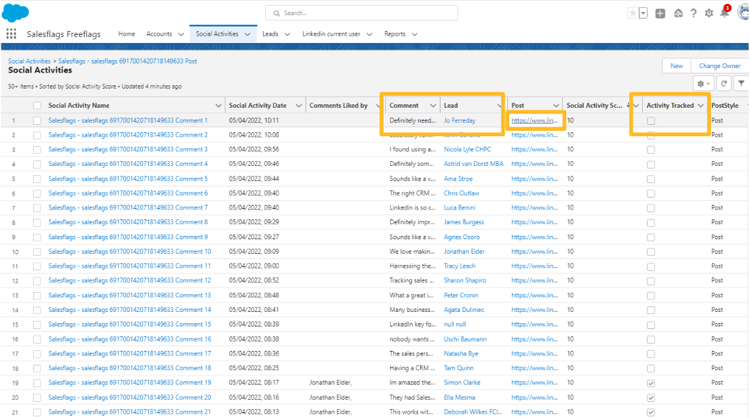Open the list filter funnel
The image size is (750, 417).
[x=741, y=84]
